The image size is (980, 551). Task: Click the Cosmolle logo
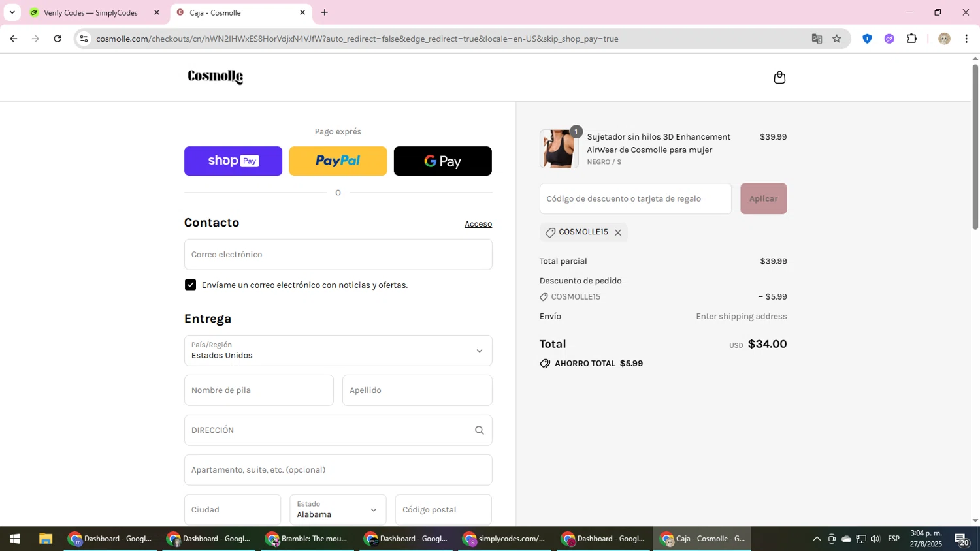pyautogui.click(x=216, y=77)
